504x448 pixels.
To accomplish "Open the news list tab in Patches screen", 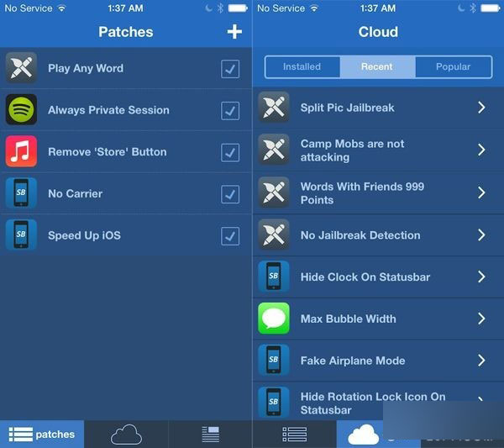I will pyautogui.click(x=211, y=435).
